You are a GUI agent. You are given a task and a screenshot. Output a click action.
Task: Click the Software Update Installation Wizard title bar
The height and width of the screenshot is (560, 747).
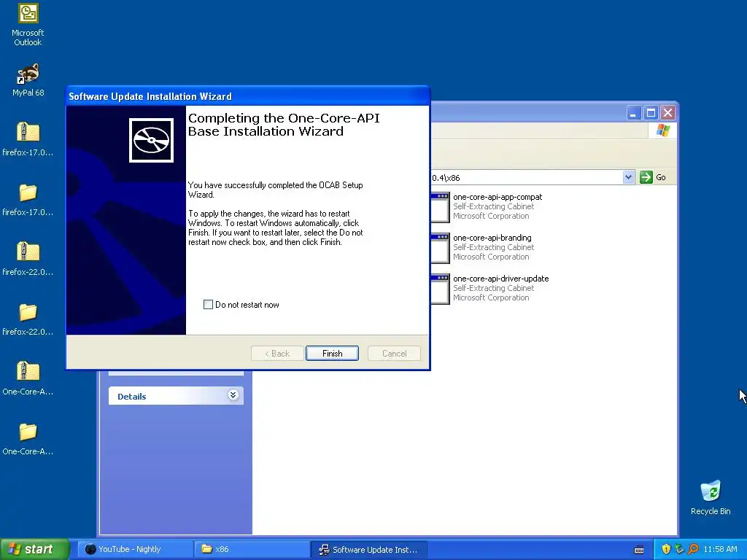[248, 96]
